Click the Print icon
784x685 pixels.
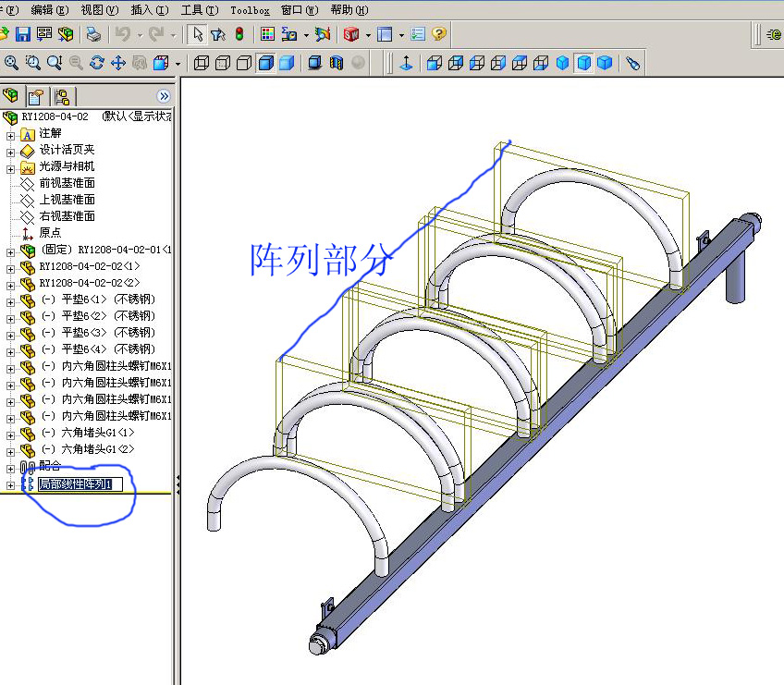pyautogui.click(x=93, y=34)
